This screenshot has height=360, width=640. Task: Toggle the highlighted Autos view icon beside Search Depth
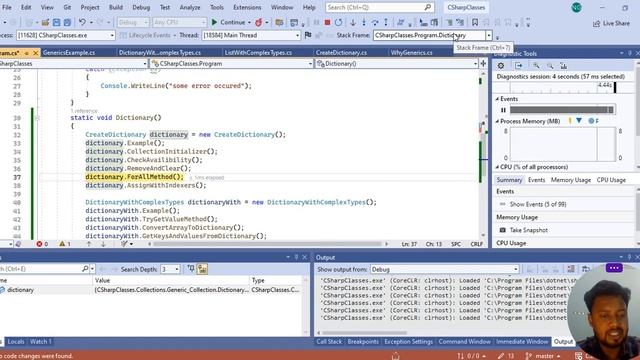[x=202, y=269]
